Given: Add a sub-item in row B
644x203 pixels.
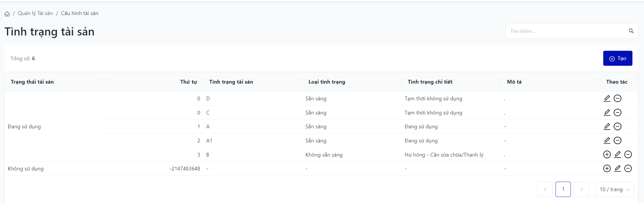Looking at the screenshot, I should tap(607, 155).
